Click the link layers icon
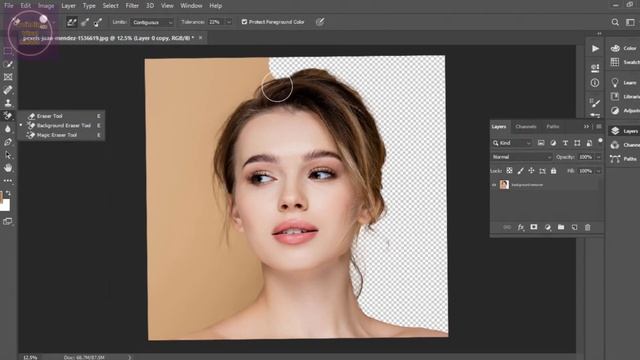Image resolution: width=640 pixels, height=360 pixels. [x=507, y=227]
